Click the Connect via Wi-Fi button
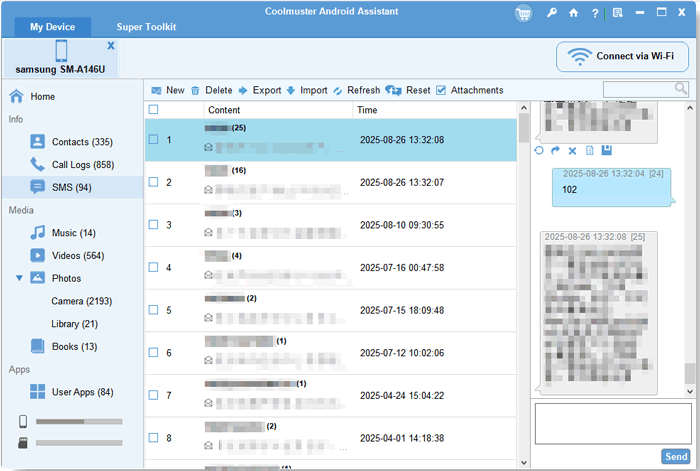 point(622,57)
